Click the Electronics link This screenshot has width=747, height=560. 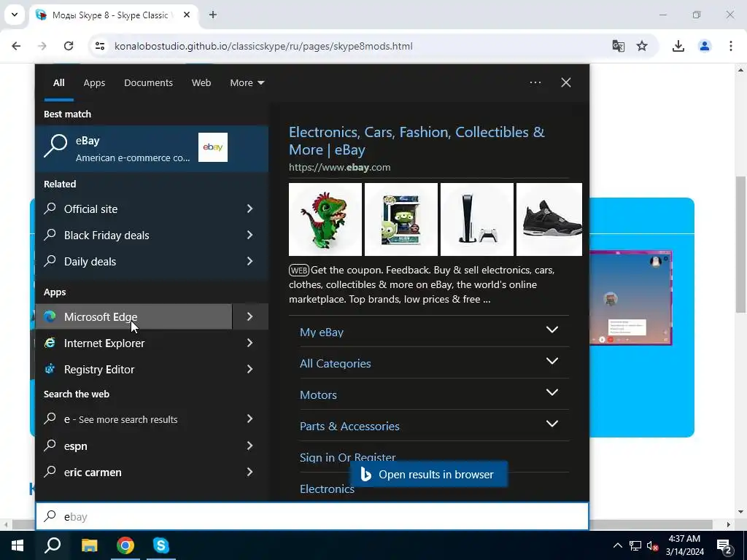(328, 489)
